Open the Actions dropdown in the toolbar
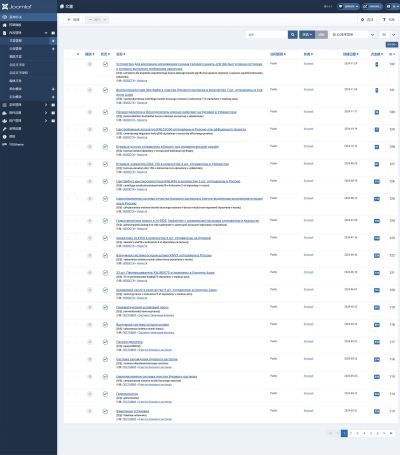400x455 pixels. (97, 20)
